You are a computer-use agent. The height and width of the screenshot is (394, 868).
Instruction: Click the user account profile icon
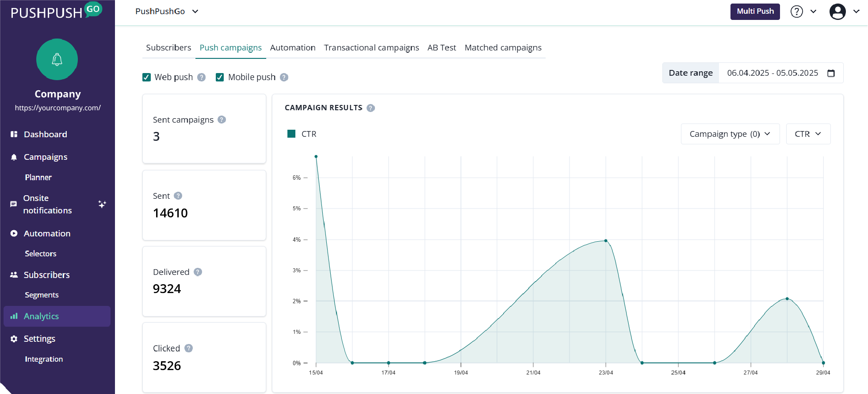837,12
